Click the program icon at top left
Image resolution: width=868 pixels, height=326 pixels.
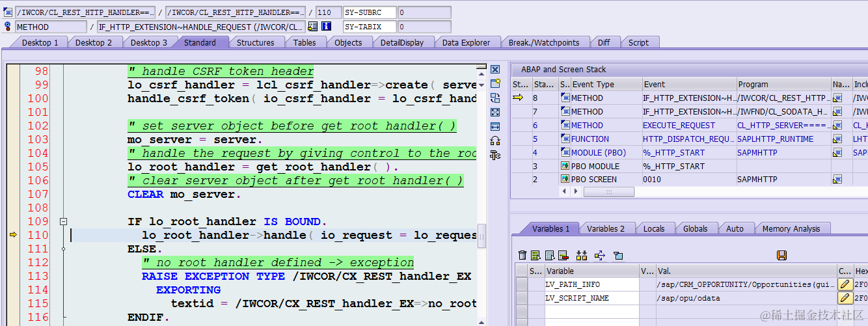click(8, 12)
